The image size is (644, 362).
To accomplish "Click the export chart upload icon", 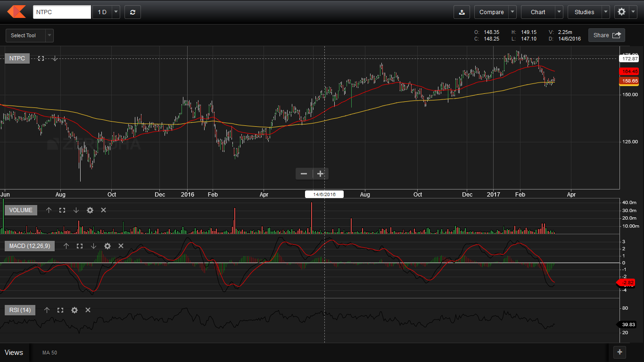I will point(462,12).
